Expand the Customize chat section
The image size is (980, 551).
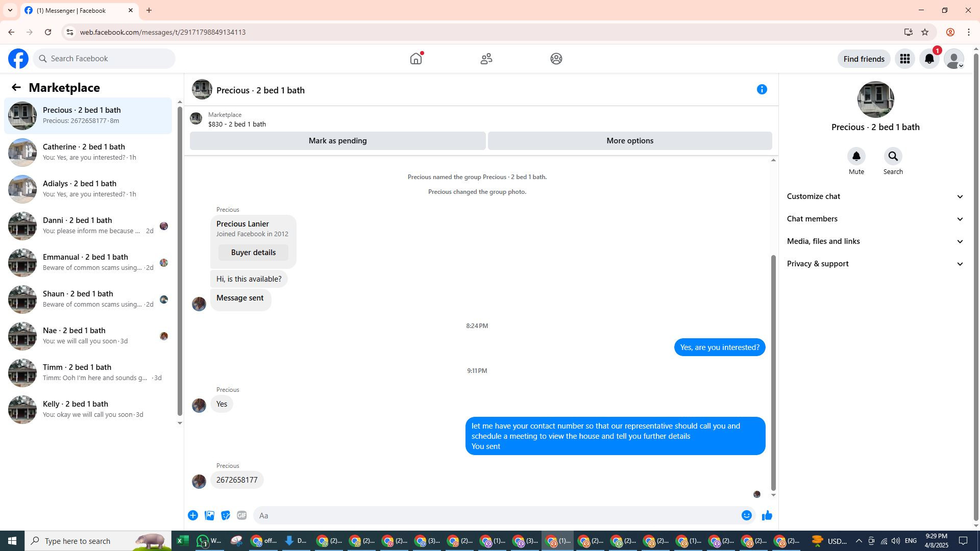tap(875, 196)
